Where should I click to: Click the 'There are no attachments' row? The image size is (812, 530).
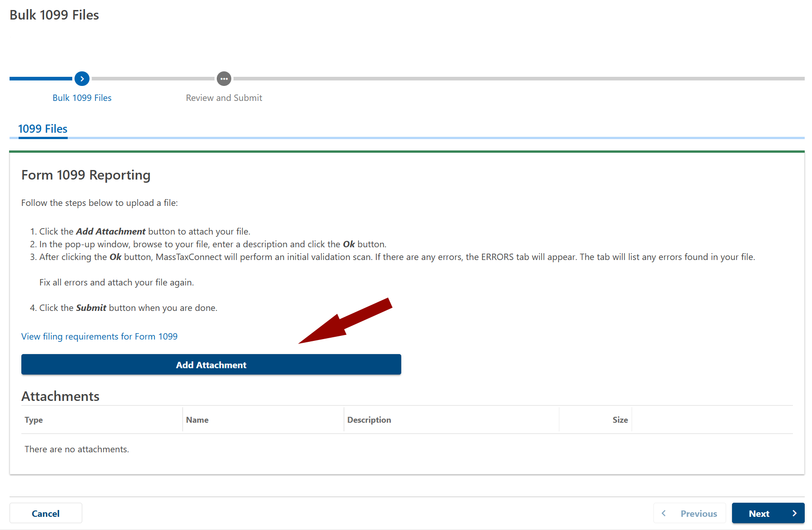(x=77, y=449)
